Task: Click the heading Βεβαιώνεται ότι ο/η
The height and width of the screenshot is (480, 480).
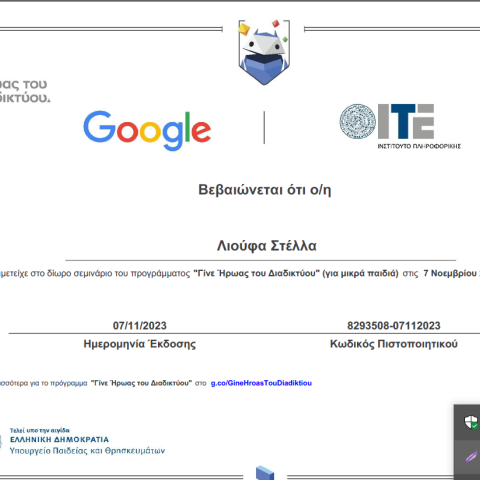Action: point(265,190)
